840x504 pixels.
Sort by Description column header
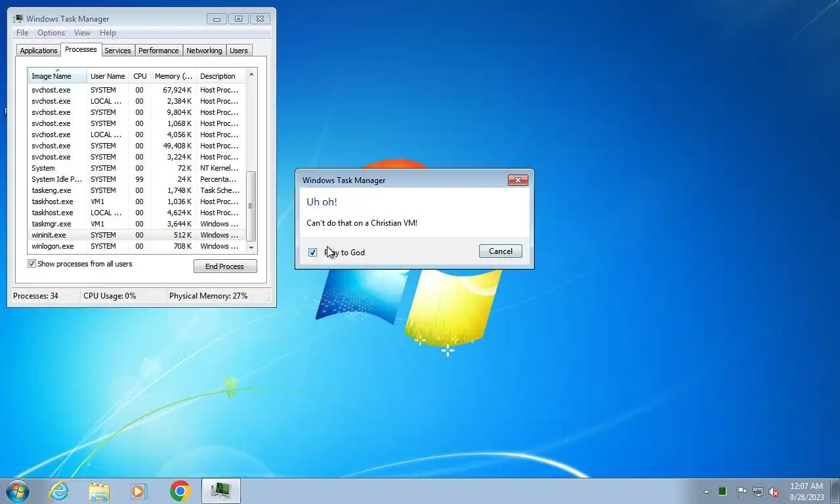tap(221, 76)
